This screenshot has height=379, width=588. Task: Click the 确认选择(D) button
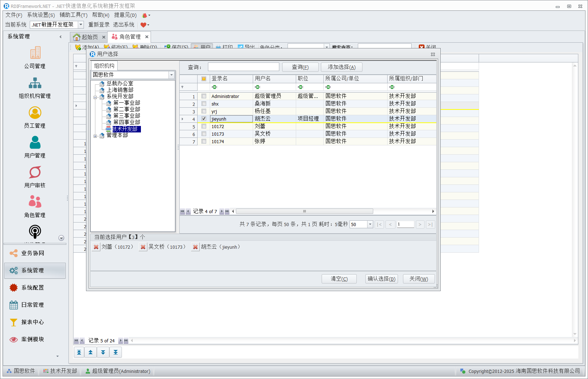[381, 279]
